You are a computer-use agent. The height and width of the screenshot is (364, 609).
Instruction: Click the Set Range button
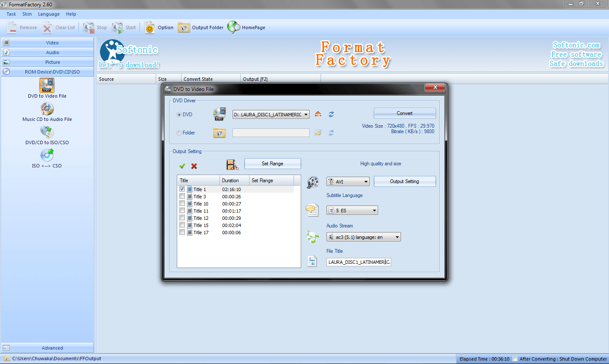tap(273, 164)
